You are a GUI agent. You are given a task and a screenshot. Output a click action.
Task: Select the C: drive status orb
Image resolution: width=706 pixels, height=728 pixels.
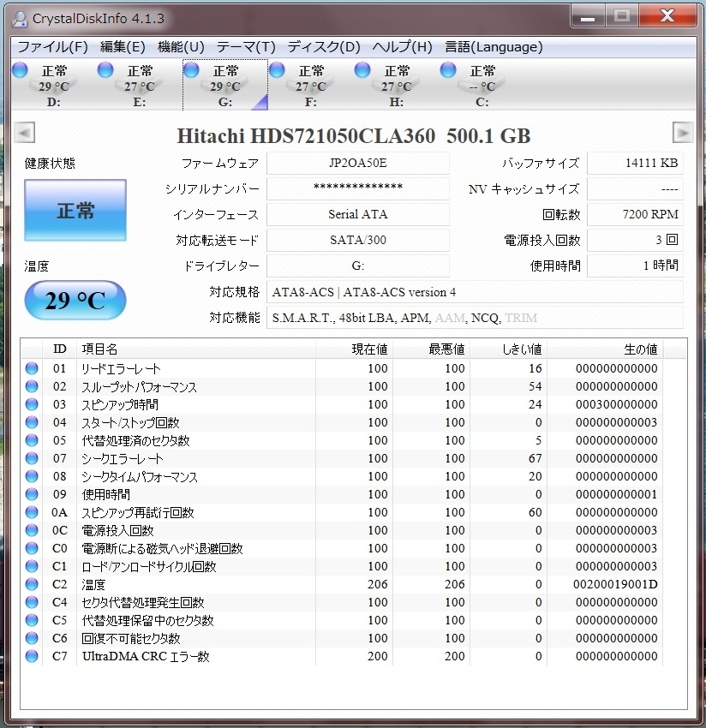point(448,70)
